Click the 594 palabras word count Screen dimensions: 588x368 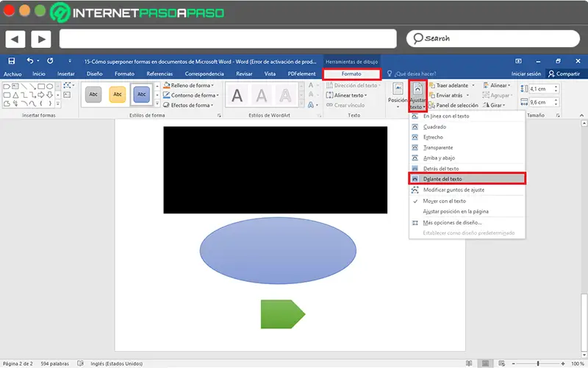54,364
